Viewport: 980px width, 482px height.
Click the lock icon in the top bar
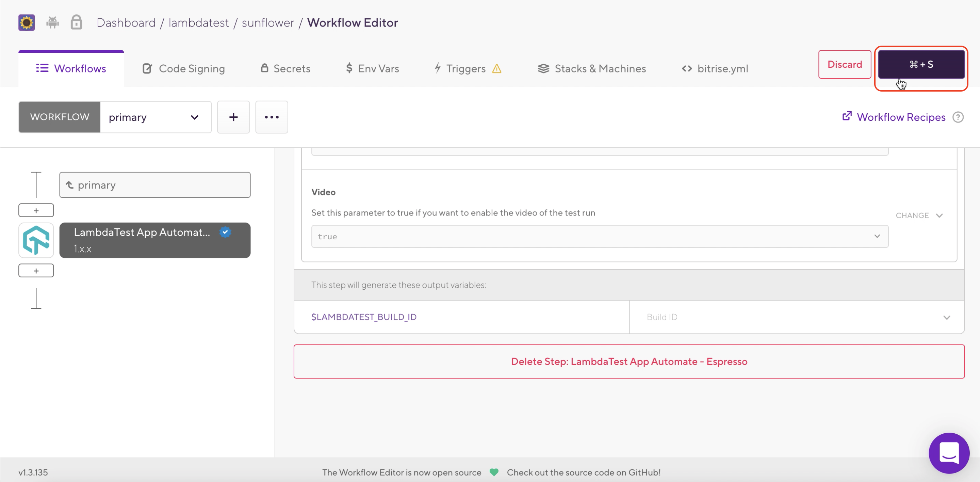tap(76, 22)
